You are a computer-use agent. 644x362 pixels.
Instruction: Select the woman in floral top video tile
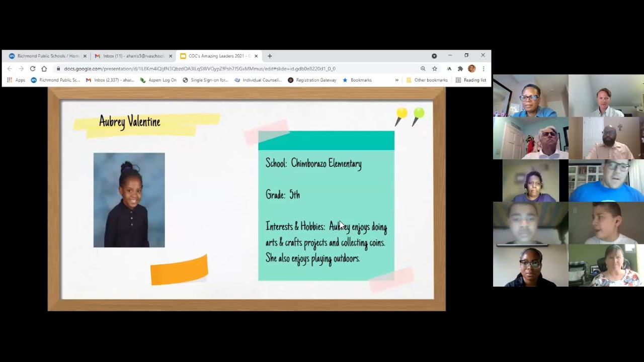[606, 265]
